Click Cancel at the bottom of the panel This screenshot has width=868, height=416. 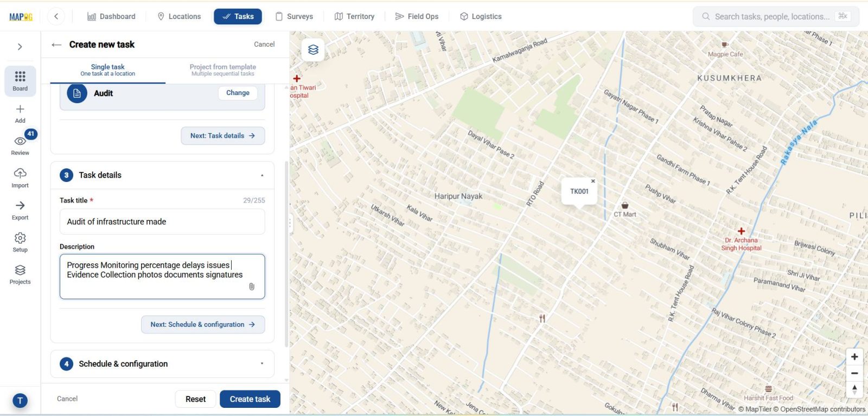[67, 399]
